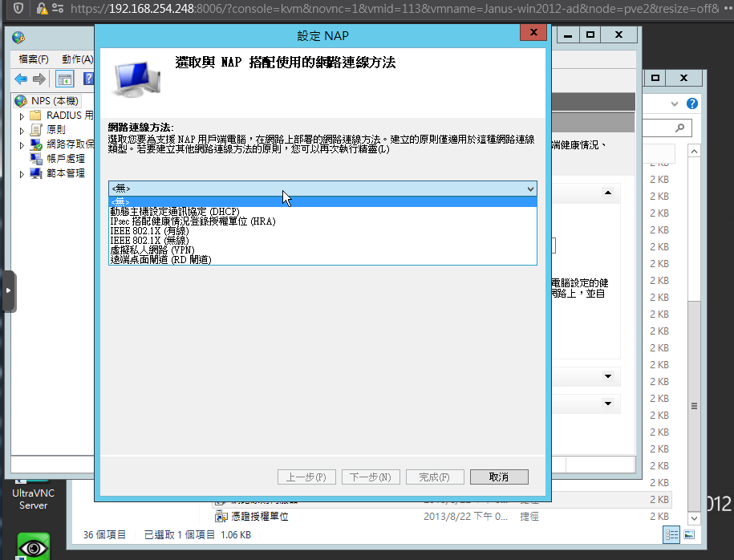Click the 網路存取保護 tree icon

[x=36, y=144]
